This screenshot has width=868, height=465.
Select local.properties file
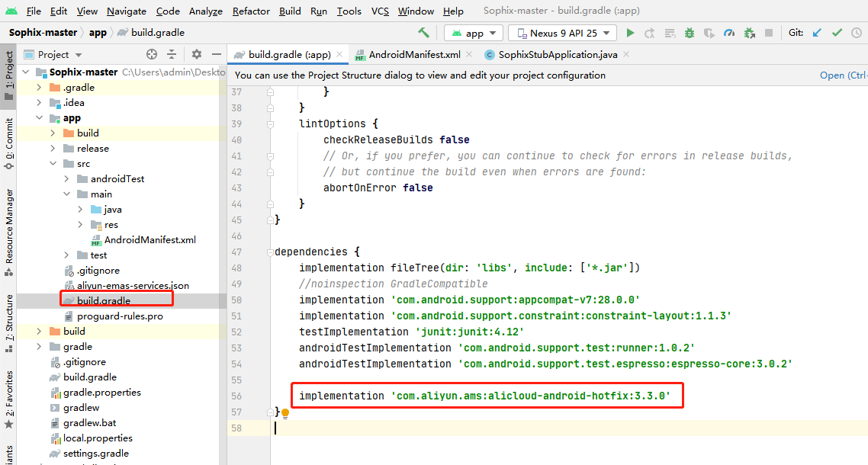pos(98,438)
